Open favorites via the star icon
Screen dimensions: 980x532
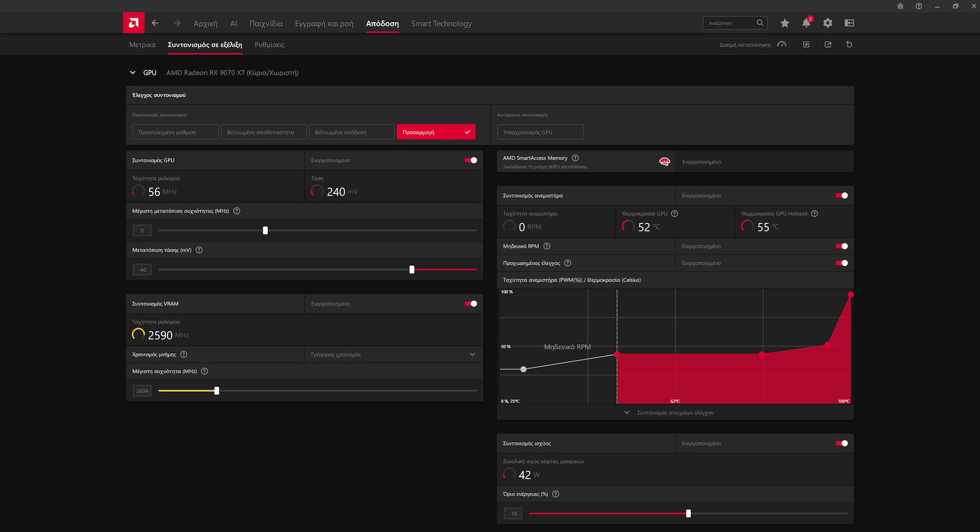click(x=785, y=23)
